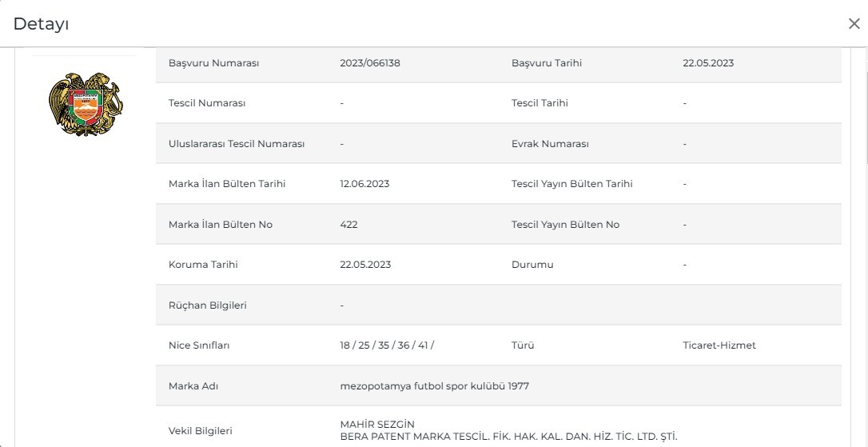The height and width of the screenshot is (447, 868).
Task: Click the BERA PATENT MARKA TESCİL company text
Action: pyautogui.click(x=508, y=436)
